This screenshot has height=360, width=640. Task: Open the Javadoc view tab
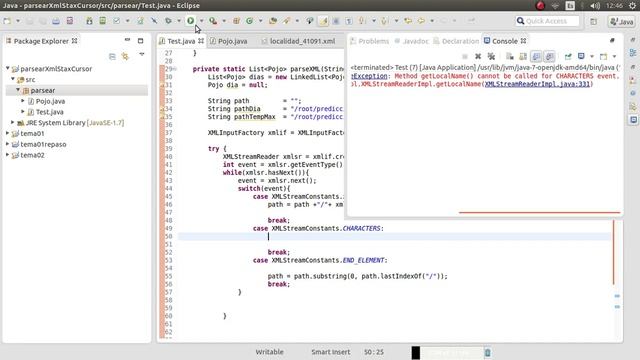click(412, 41)
